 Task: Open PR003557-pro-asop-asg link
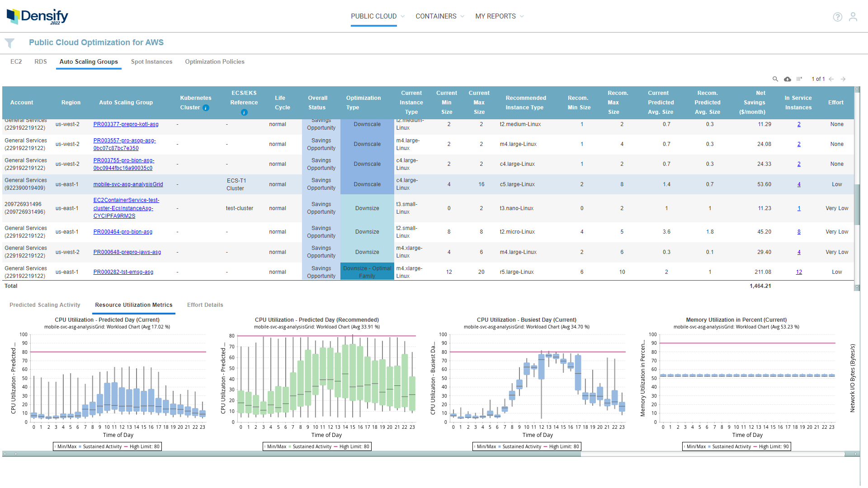124,144
